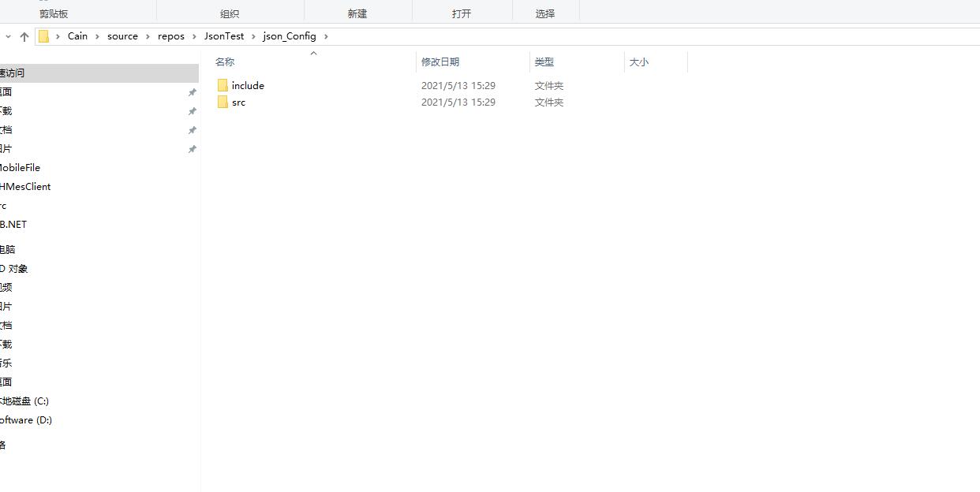
Task: Open Cain folder from address bar
Action: coord(77,35)
